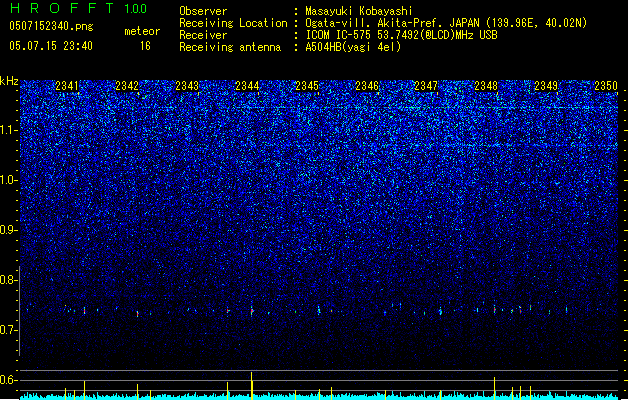This screenshot has width=629, height=400.
Task: Click time marker 2345
Action: pos(307,85)
